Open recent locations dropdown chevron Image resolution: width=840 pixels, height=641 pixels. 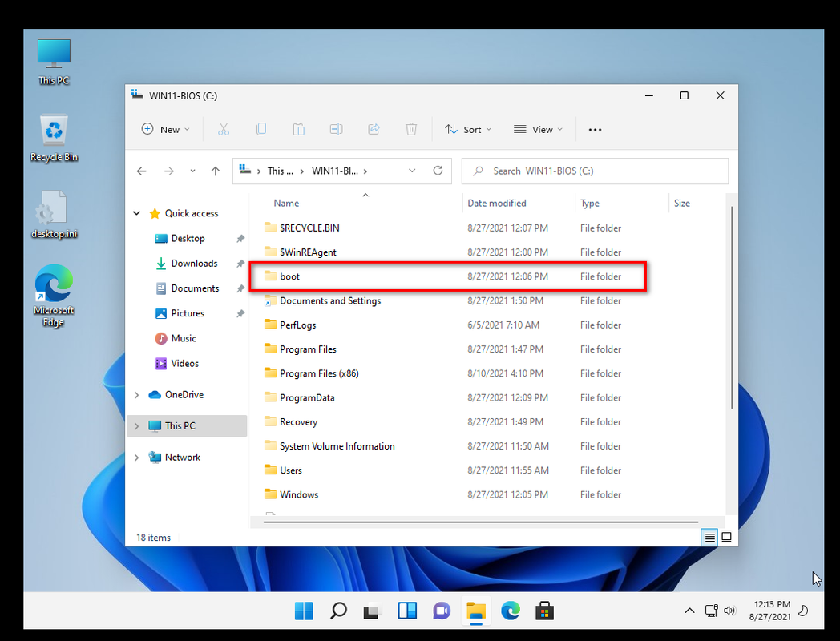coord(192,171)
